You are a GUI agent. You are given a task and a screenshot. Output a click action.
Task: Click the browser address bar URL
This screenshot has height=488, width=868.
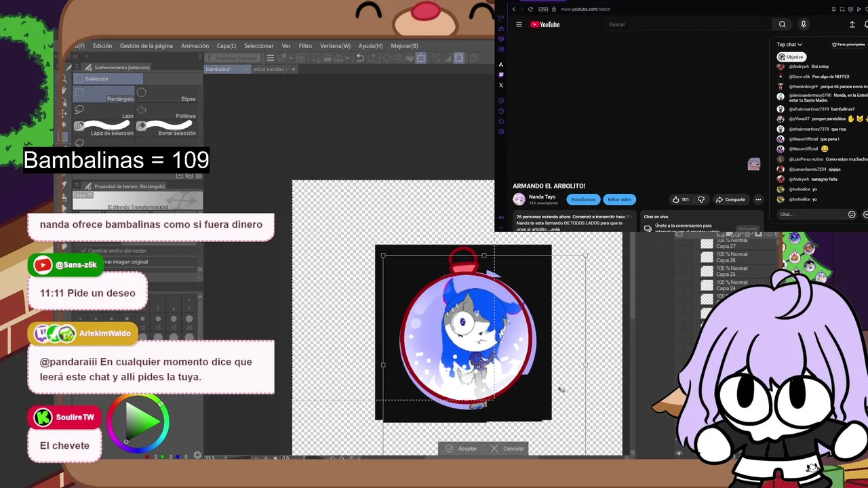(x=585, y=9)
